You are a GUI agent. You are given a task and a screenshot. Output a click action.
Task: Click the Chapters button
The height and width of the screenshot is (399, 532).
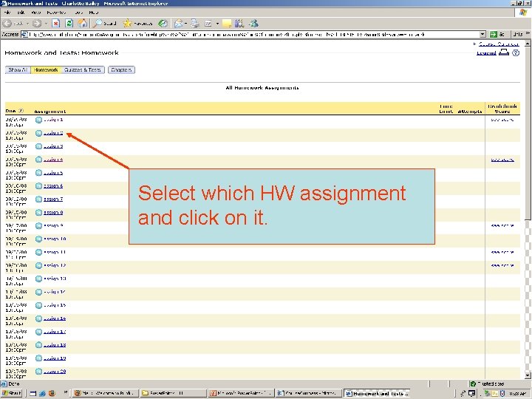pos(121,70)
